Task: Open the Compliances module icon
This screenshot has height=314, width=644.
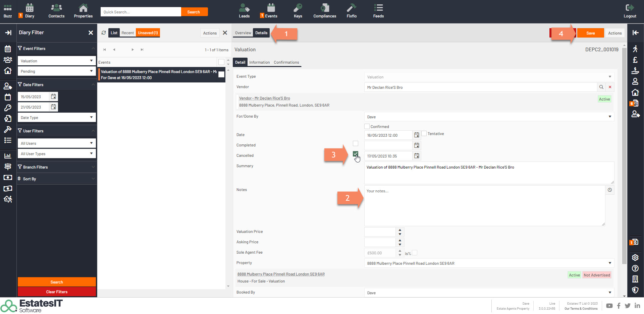Action: (x=324, y=11)
